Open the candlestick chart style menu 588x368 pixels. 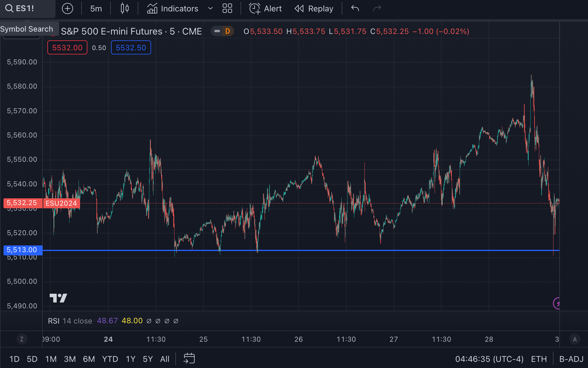coord(125,8)
